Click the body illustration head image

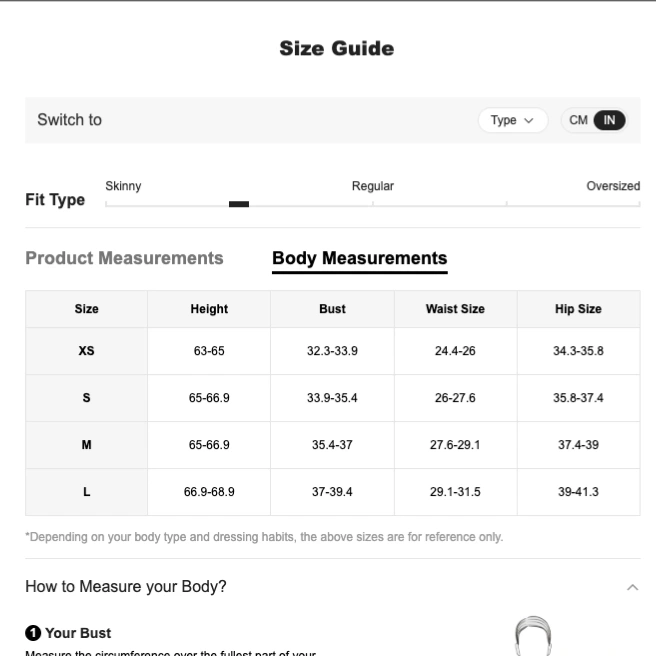tap(533, 636)
